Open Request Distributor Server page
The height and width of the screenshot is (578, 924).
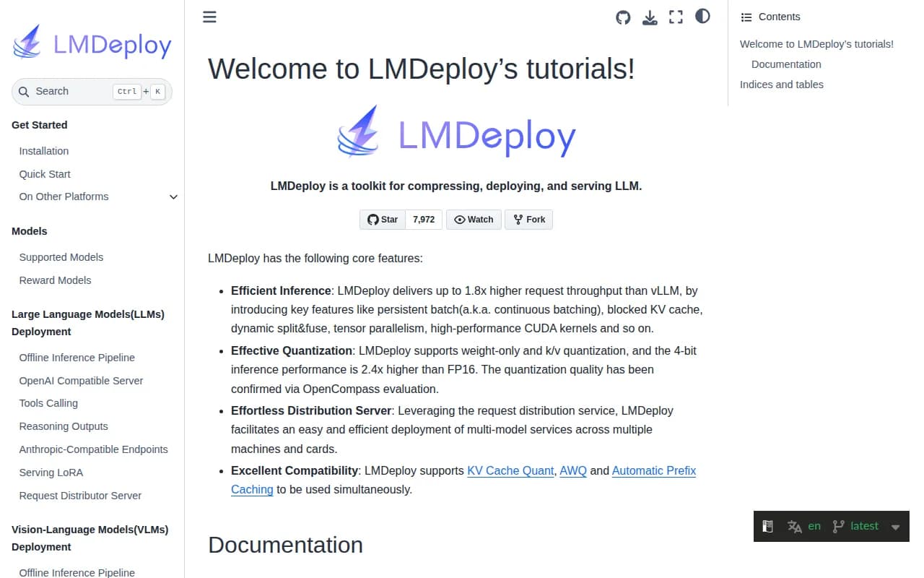click(80, 496)
